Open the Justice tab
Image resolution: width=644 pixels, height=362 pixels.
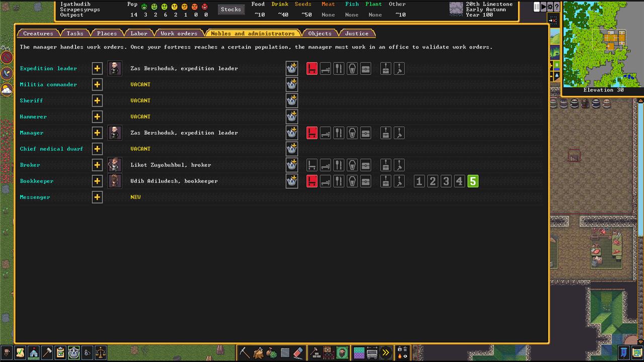[x=357, y=34]
